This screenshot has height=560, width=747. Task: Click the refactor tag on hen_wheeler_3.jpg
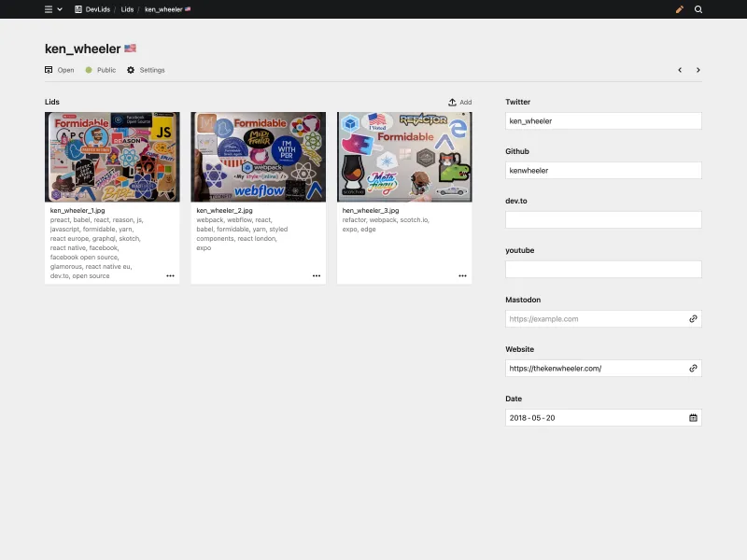(x=356, y=219)
